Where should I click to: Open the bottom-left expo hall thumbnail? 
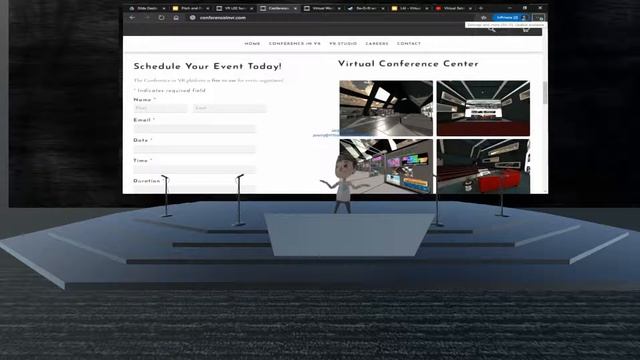pos(386,166)
